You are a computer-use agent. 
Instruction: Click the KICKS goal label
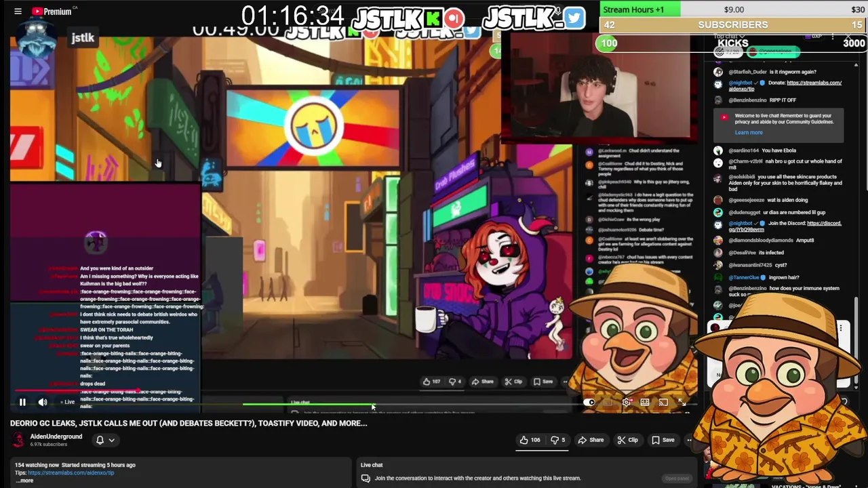[x=732, y=43]
